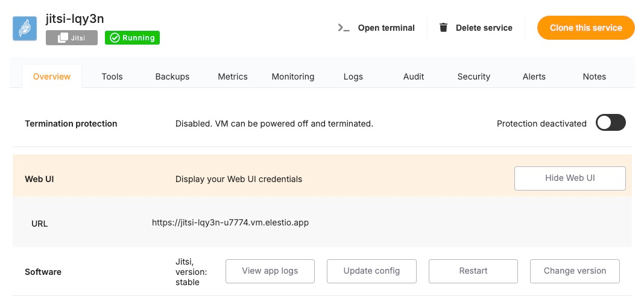Click the Jitsi template badge
The width and height of the screenshot is (644, 296).
tap(72, 38)
